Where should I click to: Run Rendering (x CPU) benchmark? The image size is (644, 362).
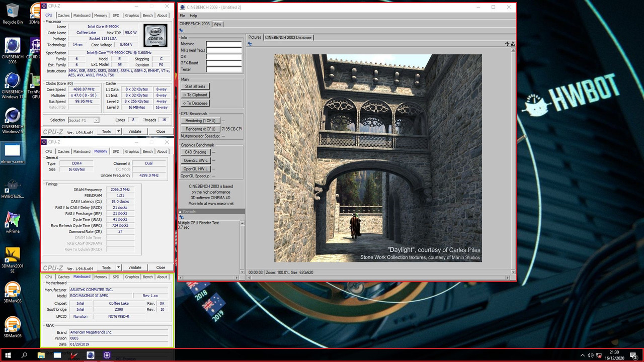click(200, 129)
